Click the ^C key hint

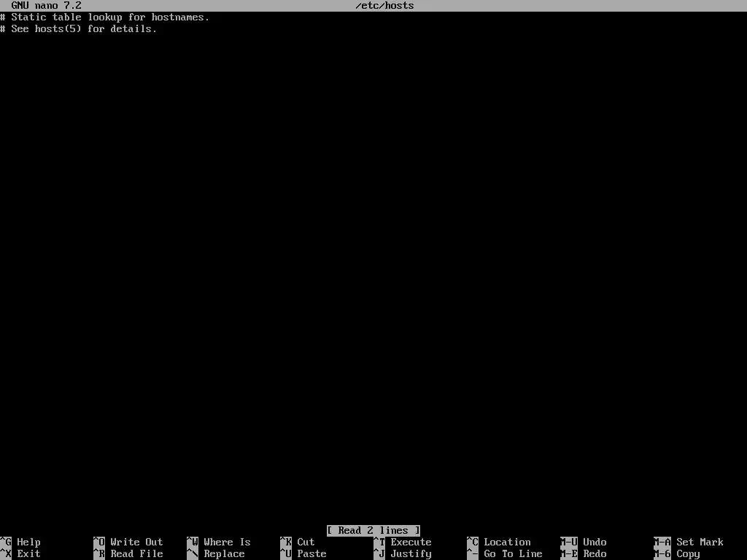[473, 542]
